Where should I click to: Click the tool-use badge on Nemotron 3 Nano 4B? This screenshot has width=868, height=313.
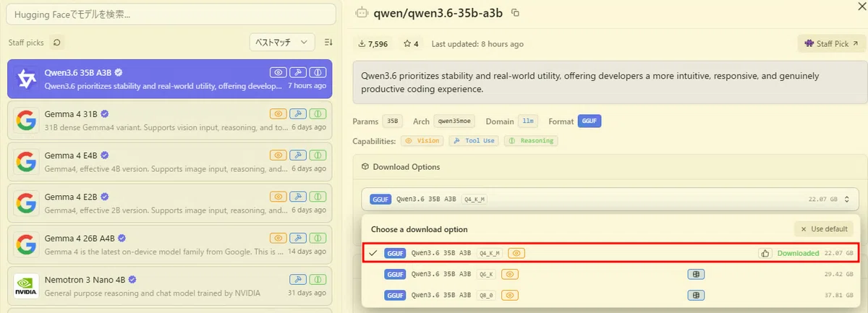pyautogui.click(x=298, y=279)
